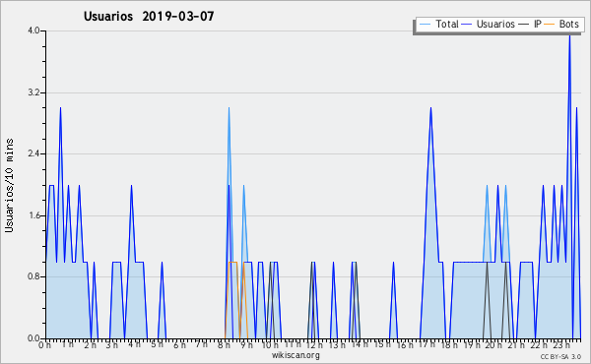Click the light blue Total peak after 8 h
The width and height of the screenshot is (591, 364).
(x=229, y=109)
